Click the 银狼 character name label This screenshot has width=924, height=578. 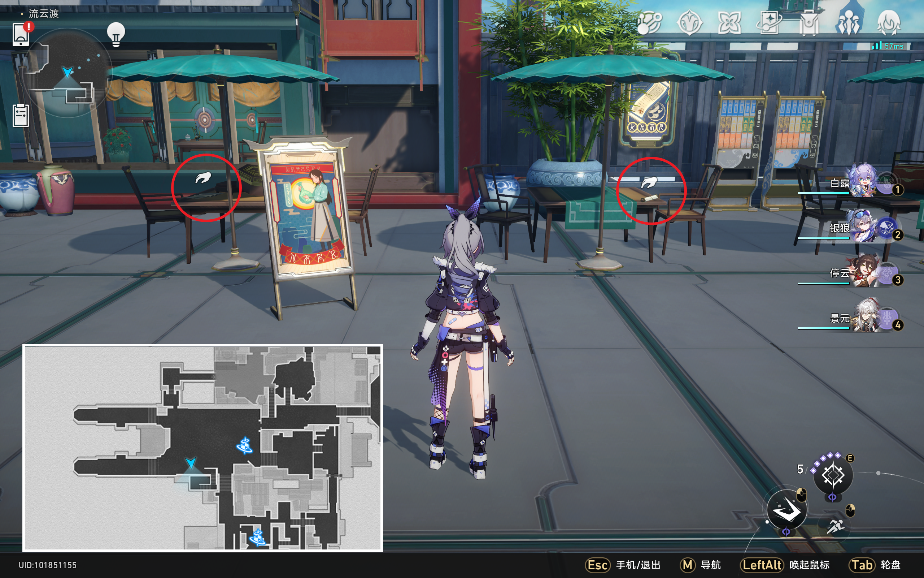840,228
